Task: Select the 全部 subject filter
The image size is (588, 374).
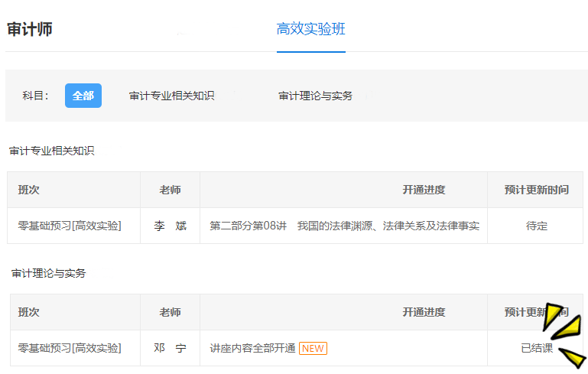Action: 83,96
